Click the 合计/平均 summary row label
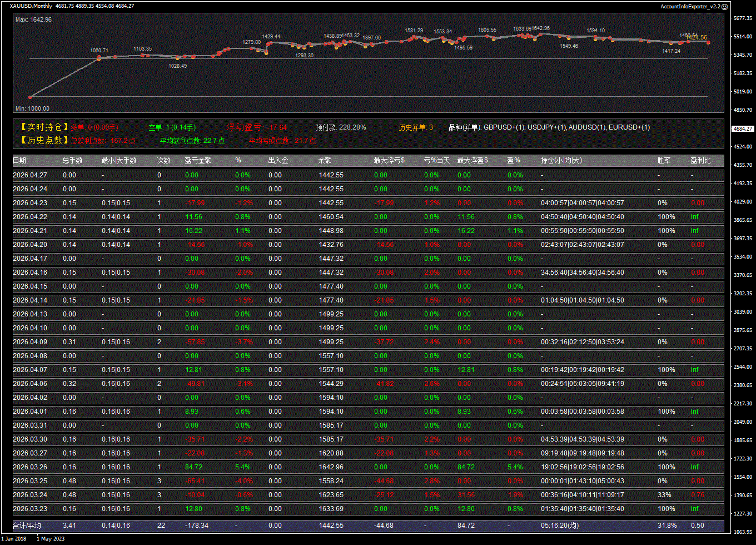This screenshot has height=545, width=756. (27, 526)
